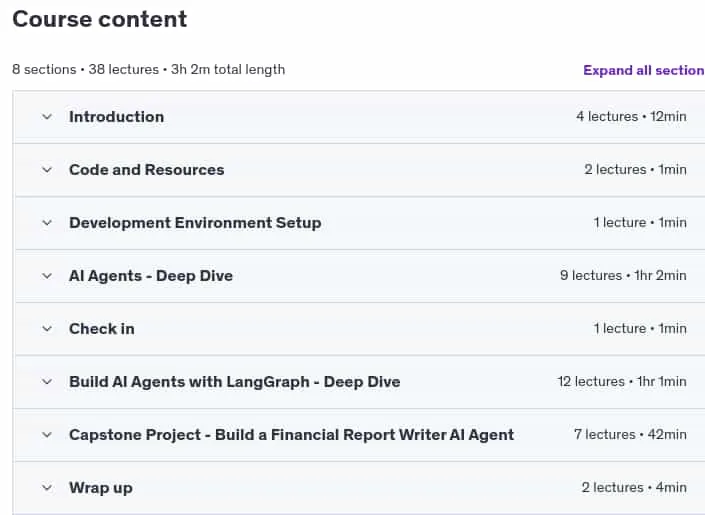Open Development Environment Setup section title

pyautogui.click(x=195, y=223)
